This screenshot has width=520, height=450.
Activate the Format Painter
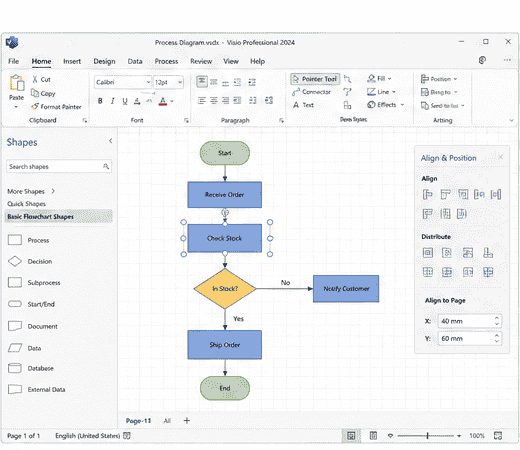click(56, 107)
